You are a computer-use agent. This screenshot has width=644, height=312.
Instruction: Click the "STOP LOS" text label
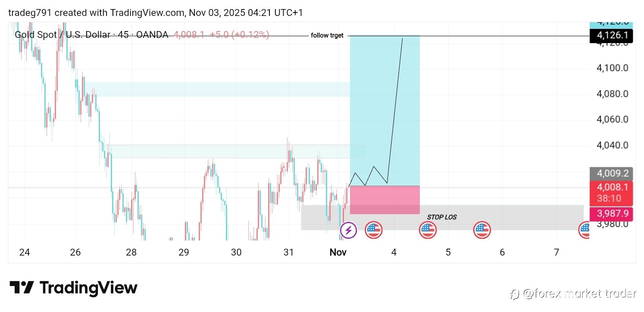[x=442, y=217]
